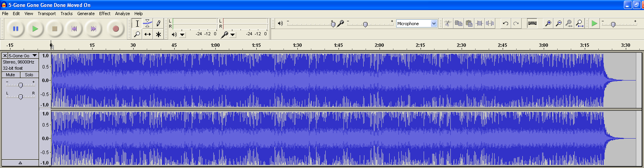Select the Draw (pencil) tool
Viewport: 644px width, 168px height.
pos(158,24)
